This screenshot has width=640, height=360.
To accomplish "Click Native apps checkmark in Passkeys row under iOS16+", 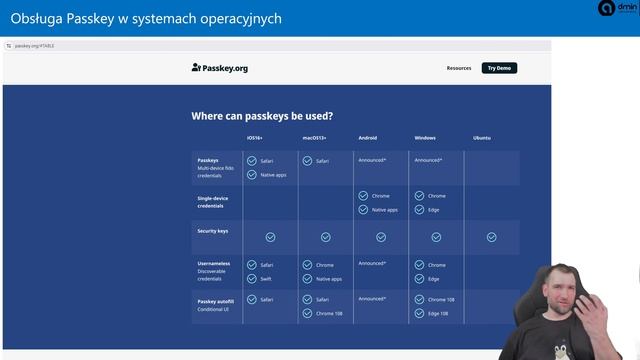I will pyautogui.click(x=252, y=175).
